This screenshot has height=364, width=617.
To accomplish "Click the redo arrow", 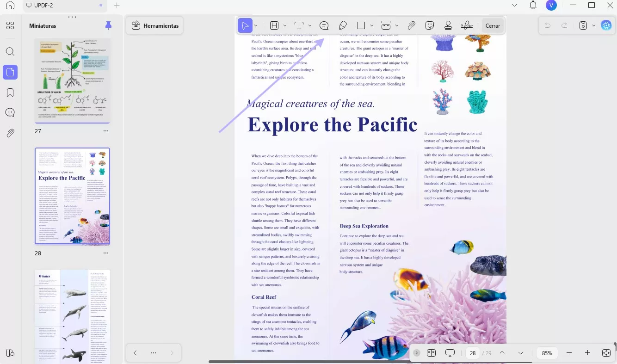I will pyautogui.click(x=564, y=25).
